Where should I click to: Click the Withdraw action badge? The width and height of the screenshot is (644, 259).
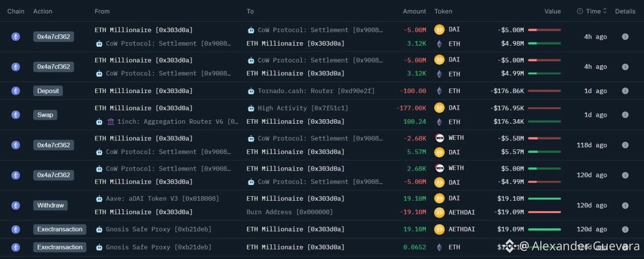tap(50, 205)
